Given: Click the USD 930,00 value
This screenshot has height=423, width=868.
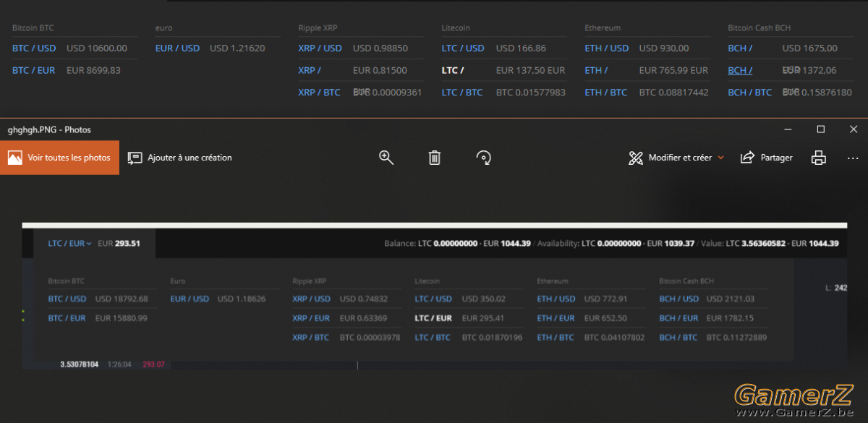Looking at the screenshot, I should 664,48.
